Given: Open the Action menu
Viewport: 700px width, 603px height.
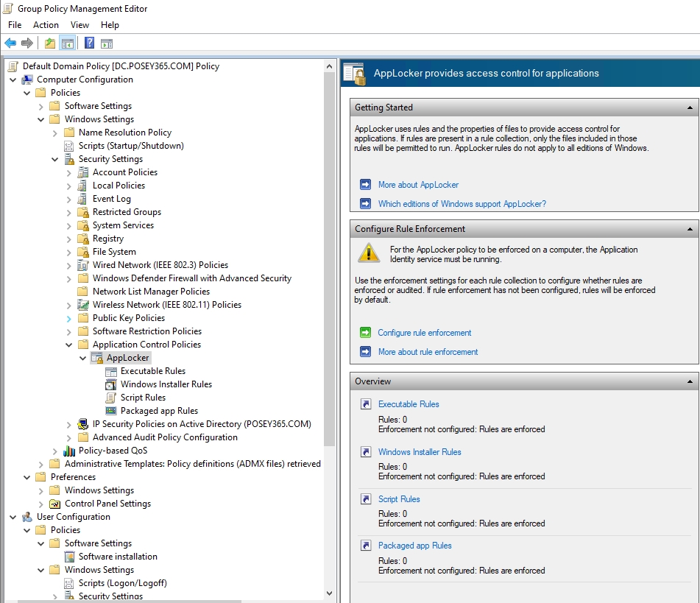Looking at the screenshot, I should pyautogui.click(x=46, y=24).
